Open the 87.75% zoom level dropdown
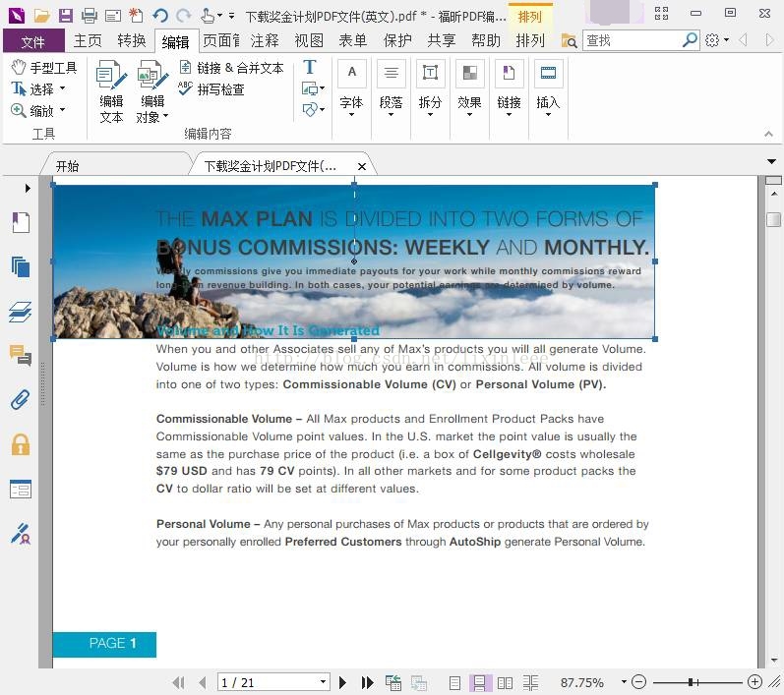 coord(624,682)
